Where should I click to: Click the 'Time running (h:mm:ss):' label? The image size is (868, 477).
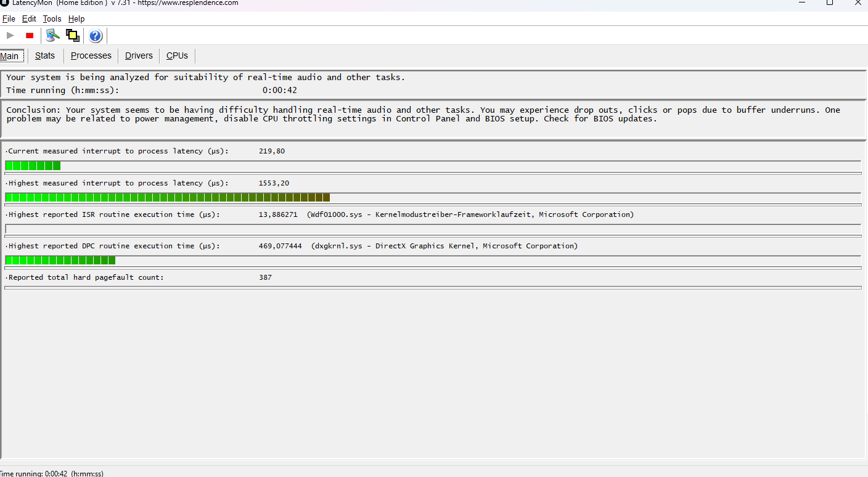(62, 90)
